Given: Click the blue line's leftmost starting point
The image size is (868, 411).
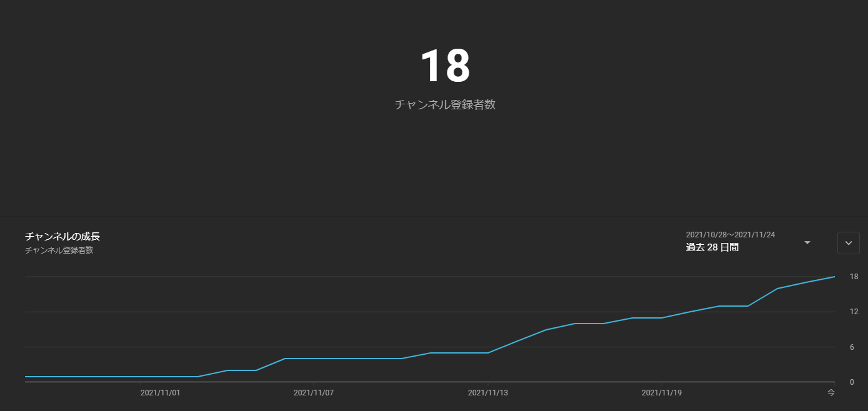Looking at the screenshot, I should click(x=26, y=377).
